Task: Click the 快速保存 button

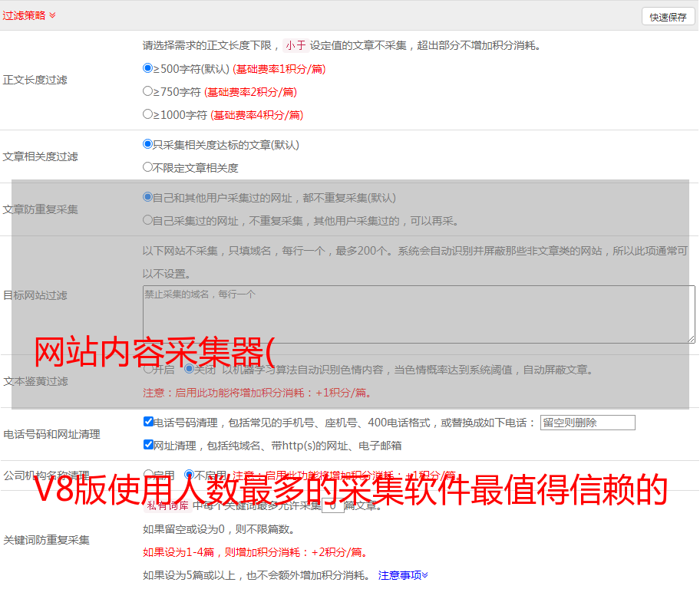Action: pyautogui.click(x=668, y=17)
